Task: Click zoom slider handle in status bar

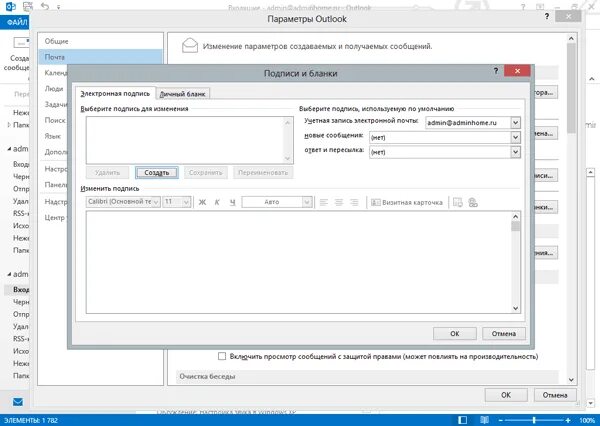Action: pos(534,420)
